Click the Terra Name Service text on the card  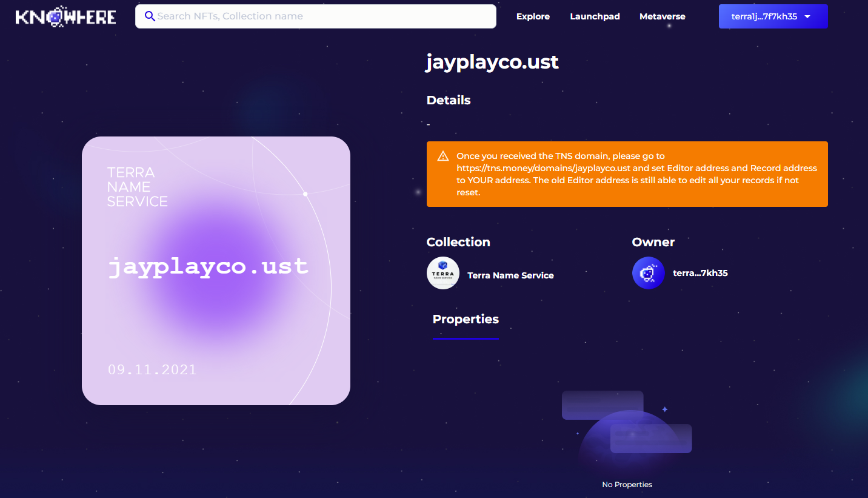(138, 187)
